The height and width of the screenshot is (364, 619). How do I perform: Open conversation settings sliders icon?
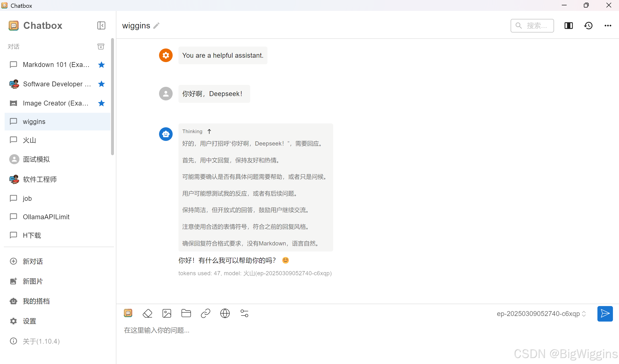(244, 313)
